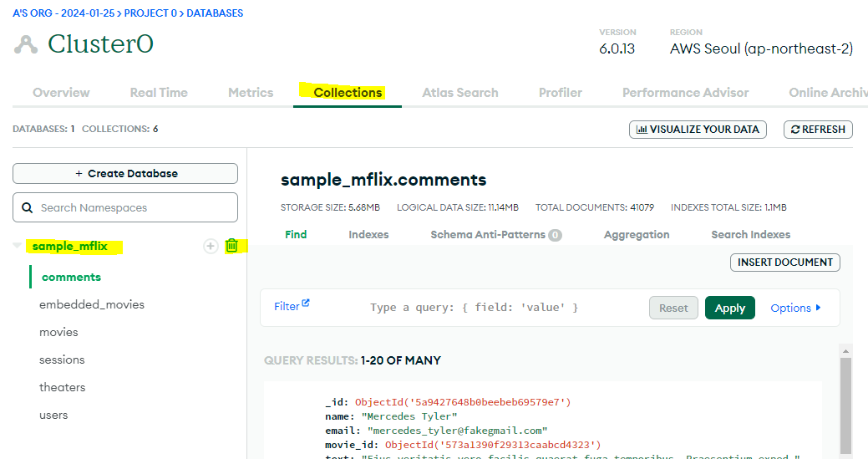Click Visualize Your Data button
This screenshot has width=868, height=459.
coord(698,130)
